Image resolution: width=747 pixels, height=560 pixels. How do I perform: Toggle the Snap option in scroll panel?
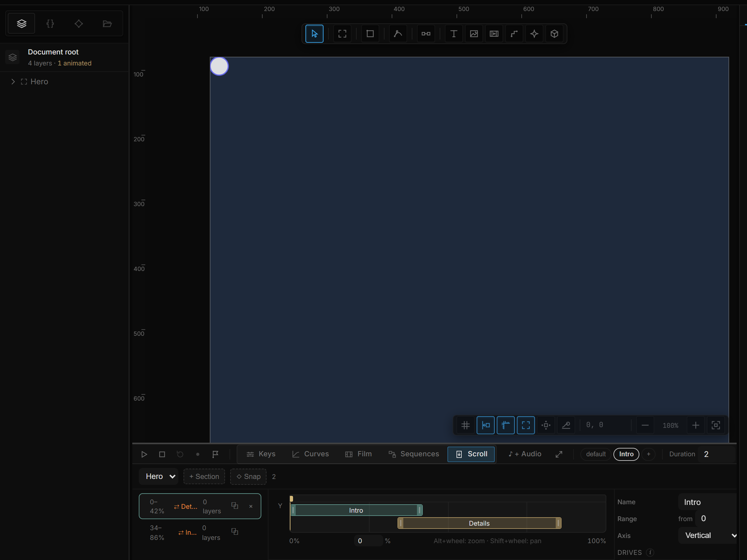[x=248, y=477]
